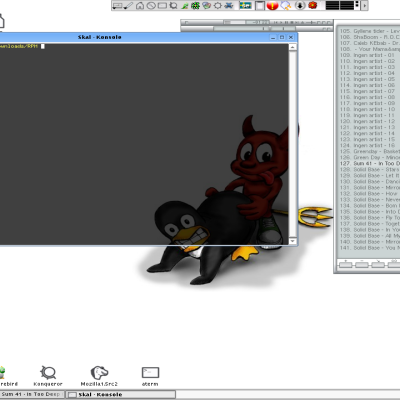Image resolution: width=400 pixels, height=400 pixels.
Task: Click the home icon in the top panel
Action: 140,6
